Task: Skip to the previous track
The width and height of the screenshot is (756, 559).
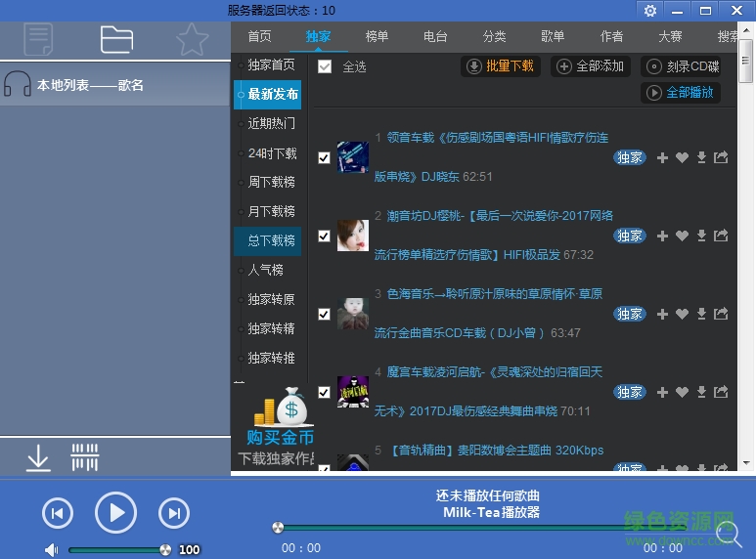Action: click(x=58, y=513)
